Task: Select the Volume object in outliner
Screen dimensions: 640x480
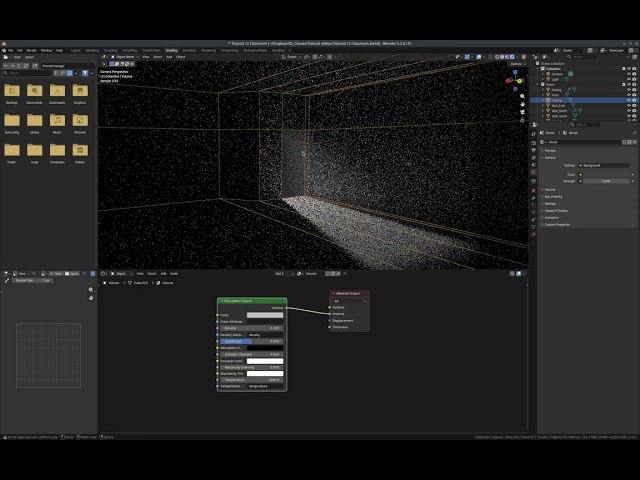Action: pos(557,100)
